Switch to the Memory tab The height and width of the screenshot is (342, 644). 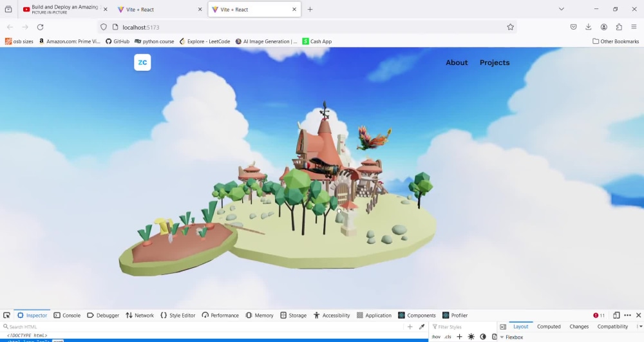click(259, 316)
